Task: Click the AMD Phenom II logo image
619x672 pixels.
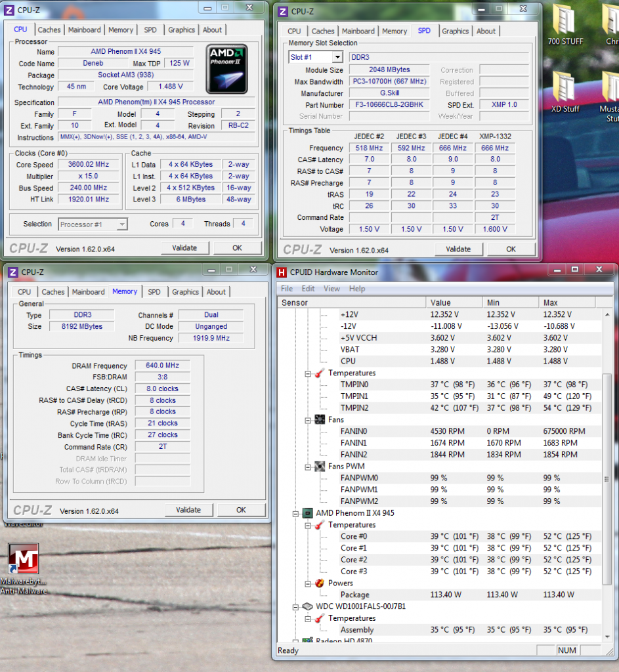Action: (226, 69)
